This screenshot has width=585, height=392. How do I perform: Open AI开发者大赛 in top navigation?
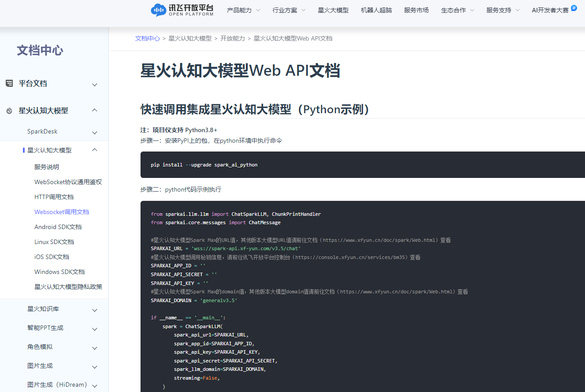[550, 10]
